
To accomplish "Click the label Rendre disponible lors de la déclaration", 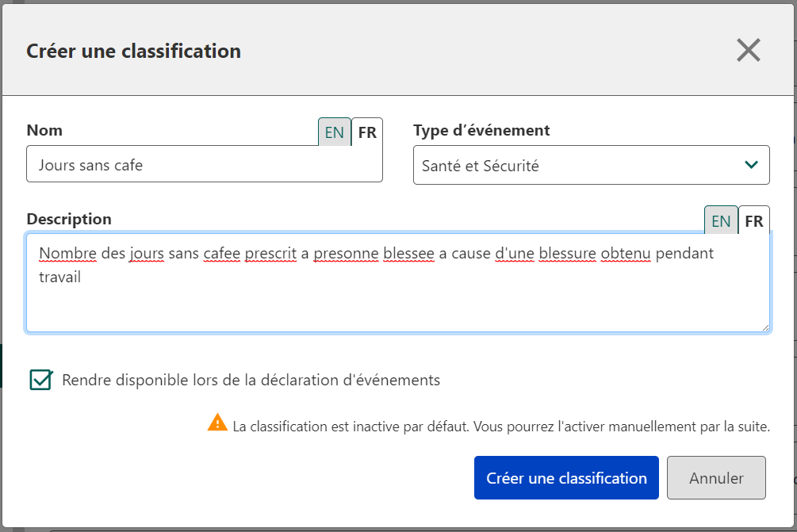I will pos(251,380).
